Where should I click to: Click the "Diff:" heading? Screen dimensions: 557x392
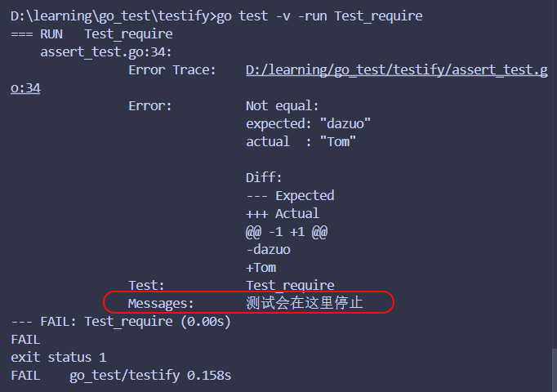(264, 178)
